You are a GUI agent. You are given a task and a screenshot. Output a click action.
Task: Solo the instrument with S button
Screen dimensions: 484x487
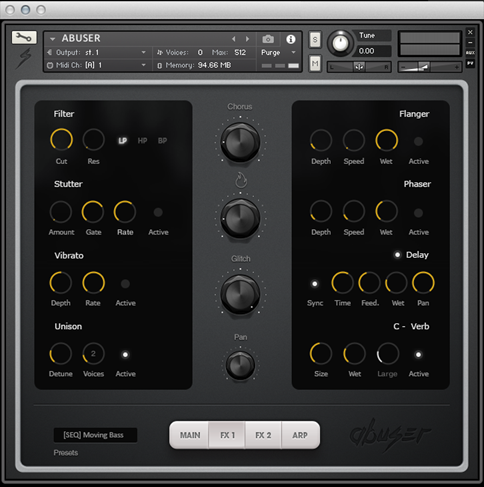point(315,40)
